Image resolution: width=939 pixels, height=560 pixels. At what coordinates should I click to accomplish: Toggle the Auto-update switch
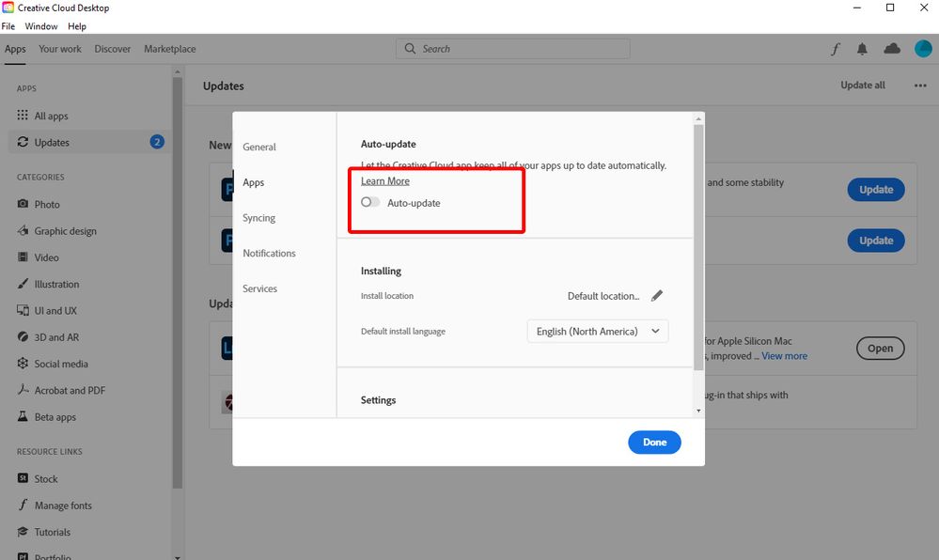[370, 202]
